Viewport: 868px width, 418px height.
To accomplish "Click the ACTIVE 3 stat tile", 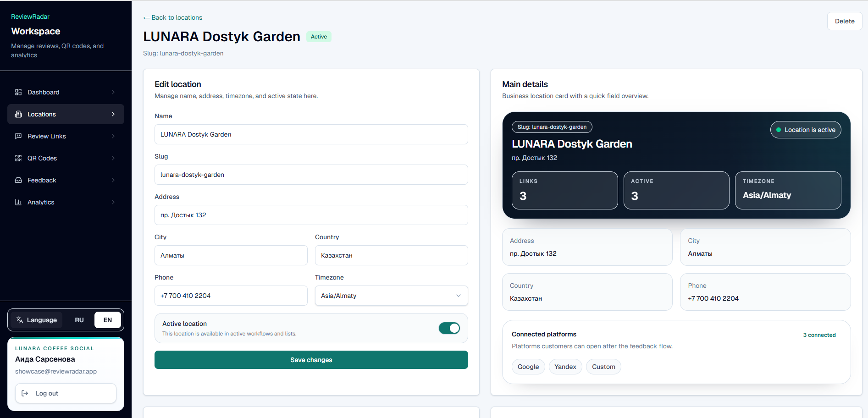I will tap(676, 190).
